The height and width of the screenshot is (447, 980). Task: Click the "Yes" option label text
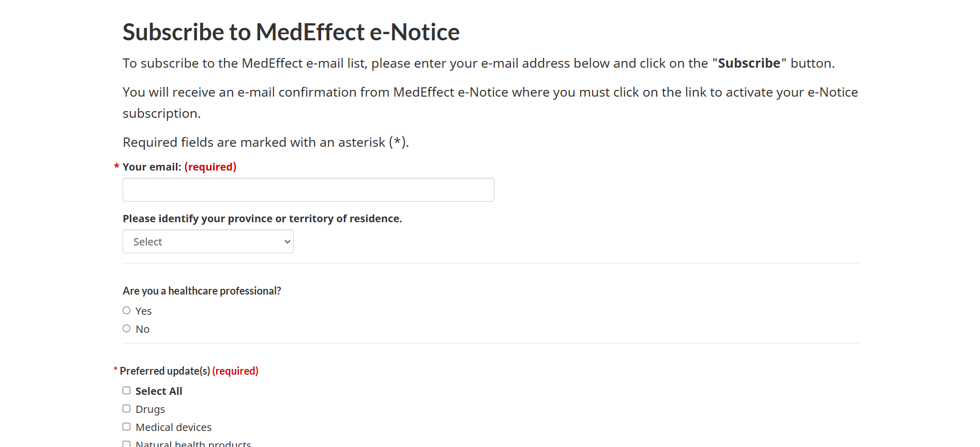144,311
